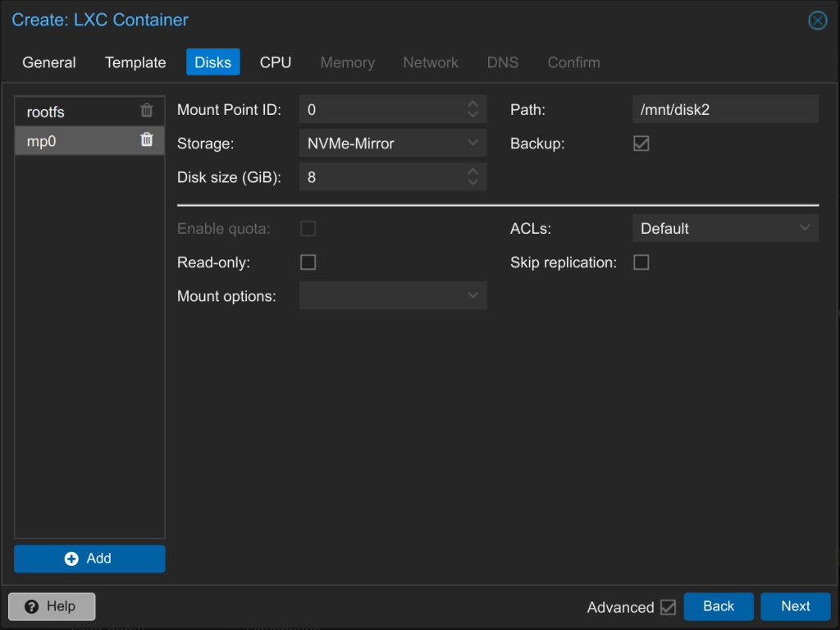The image size is (840, 630).
Task: Click the Next button
Action: pyautogui.click(x=795, y=606)
